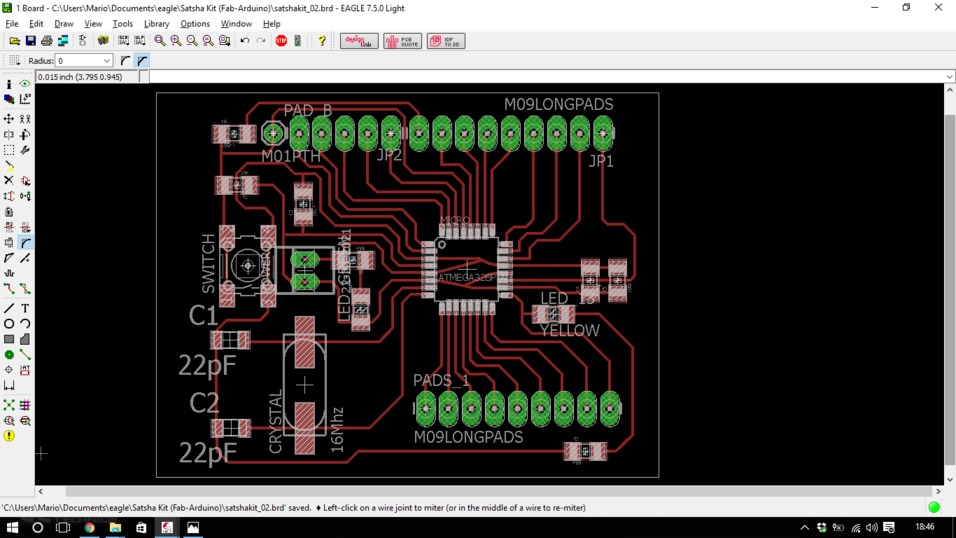Save the board with the floppy icon
This screenshot has height=538, width=956.
click(30, 41)
